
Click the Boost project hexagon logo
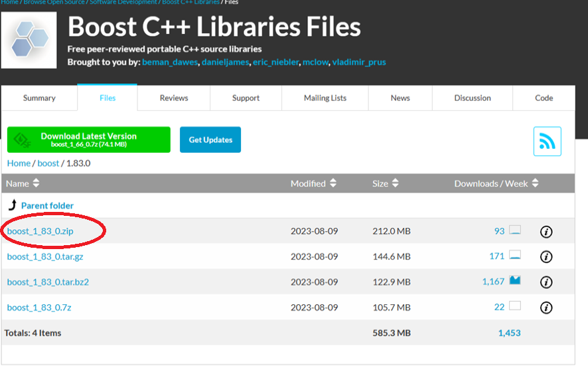point(29,40)
